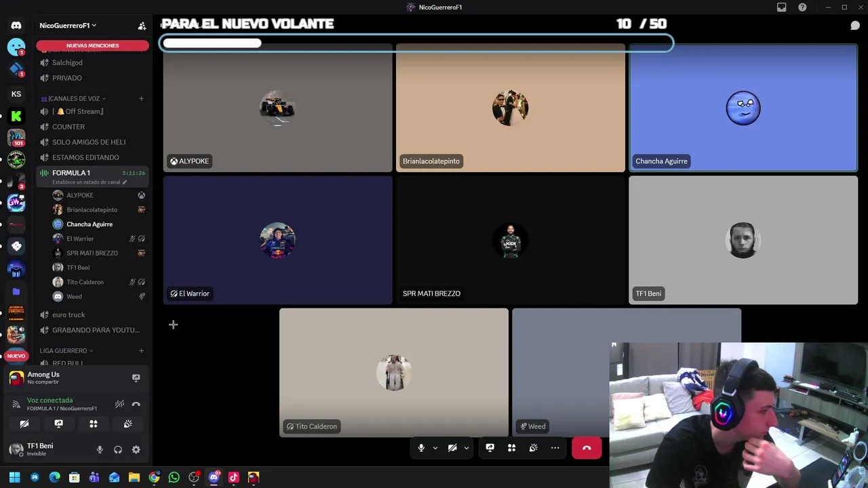Share Among Us screen from activity panel
The width and height of the screenshot is (868, 488).
[x=136, y=378]
